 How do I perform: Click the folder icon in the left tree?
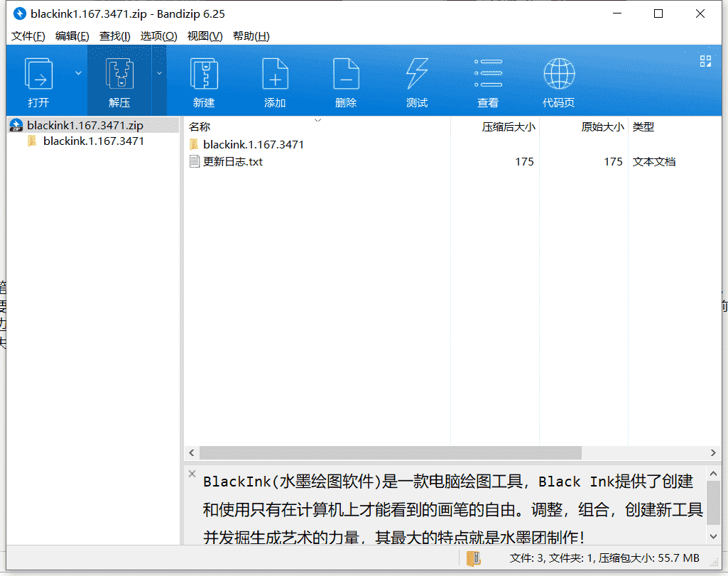[x=32, y=141]
